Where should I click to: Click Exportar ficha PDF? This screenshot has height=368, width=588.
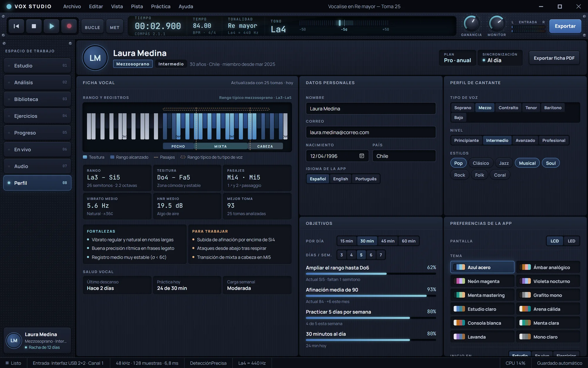coord(554,58)
